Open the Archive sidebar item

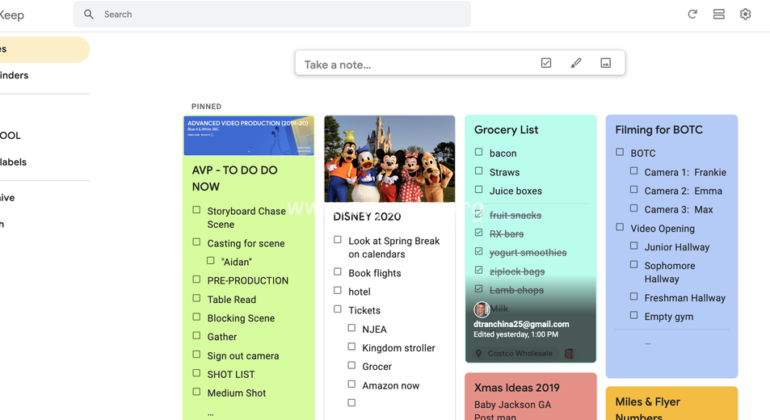coord(44,197)
